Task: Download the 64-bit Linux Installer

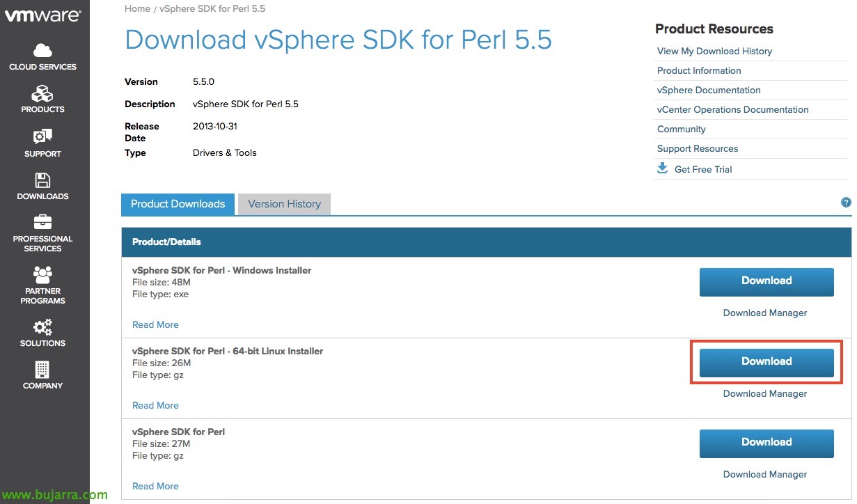Action: (766, 362)
